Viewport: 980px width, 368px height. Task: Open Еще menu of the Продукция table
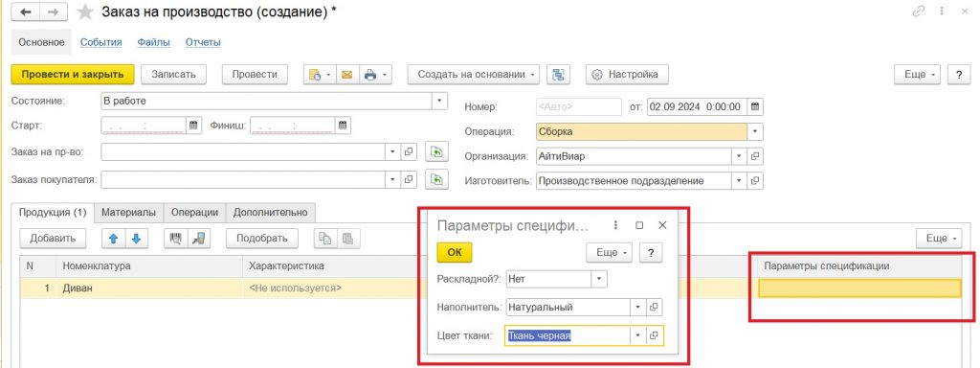tap(940, 238)
